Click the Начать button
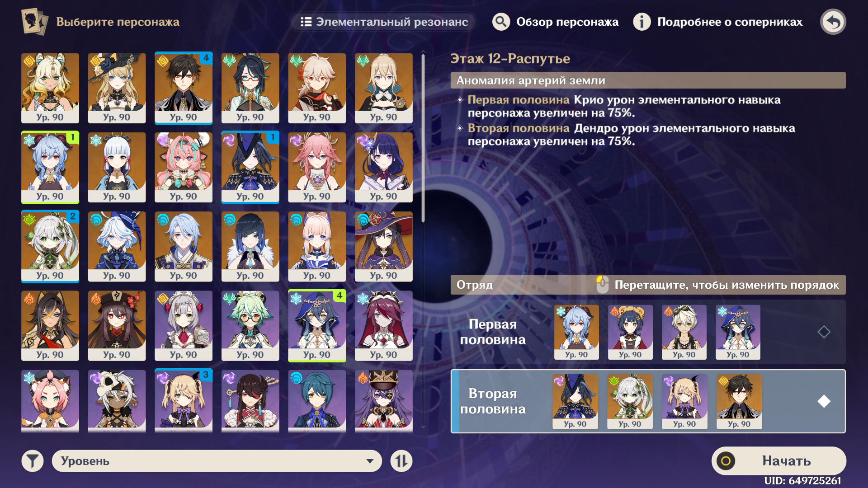The height and width of the screenshot is (488, 868). click(x=778, y=461)
